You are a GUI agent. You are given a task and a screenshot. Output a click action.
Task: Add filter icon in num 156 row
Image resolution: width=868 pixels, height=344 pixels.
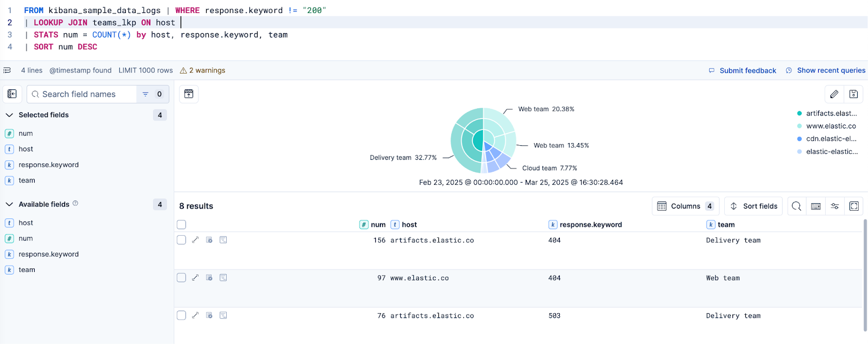pos(209,240)
